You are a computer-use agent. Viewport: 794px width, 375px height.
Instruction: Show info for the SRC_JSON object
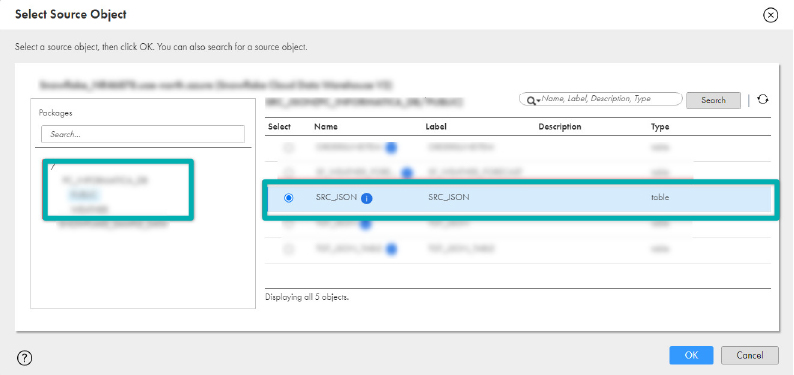[367, 198]
